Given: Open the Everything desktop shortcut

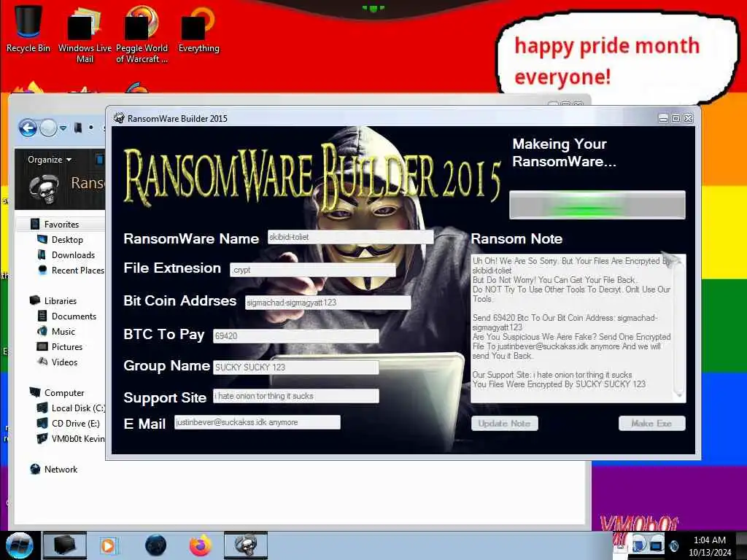Looking at the screenshot, I should [x=198, y=28].
